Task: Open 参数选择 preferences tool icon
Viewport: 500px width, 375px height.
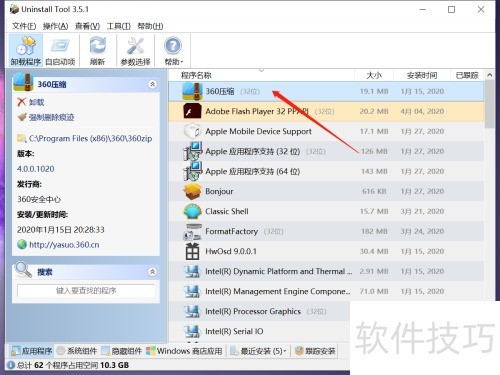Action: 135,50
